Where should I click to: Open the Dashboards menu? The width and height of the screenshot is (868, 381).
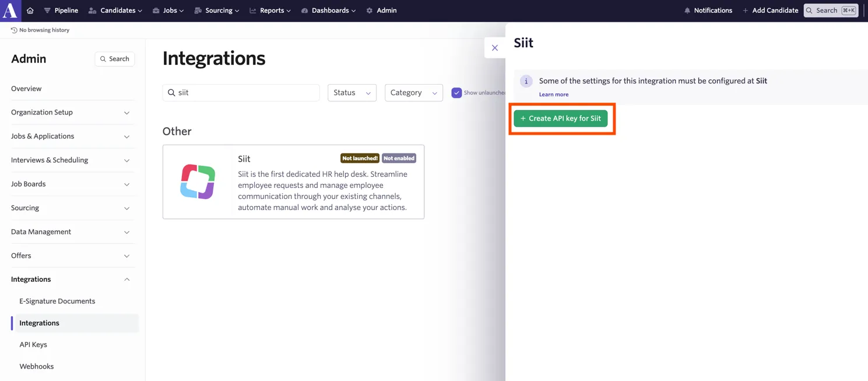[328, 11]
